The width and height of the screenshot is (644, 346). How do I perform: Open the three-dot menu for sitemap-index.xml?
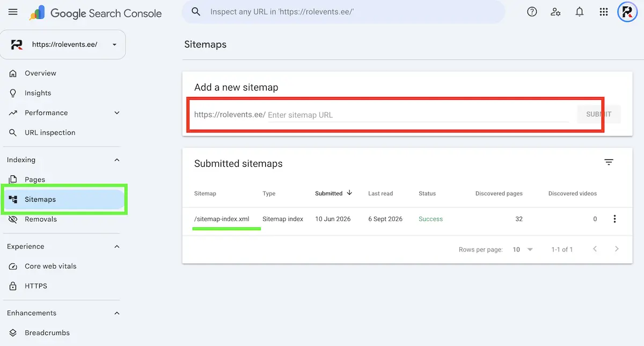click(x=614, y=219)
